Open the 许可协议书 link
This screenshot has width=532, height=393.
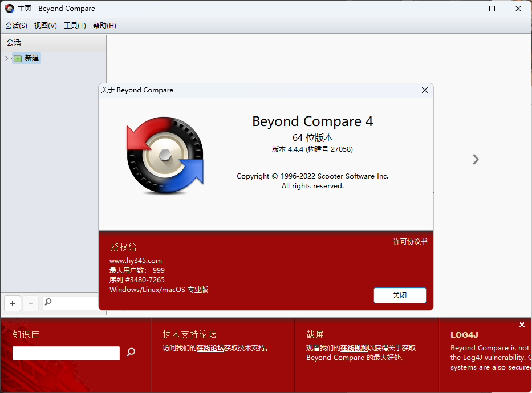[x=410, y=242]
